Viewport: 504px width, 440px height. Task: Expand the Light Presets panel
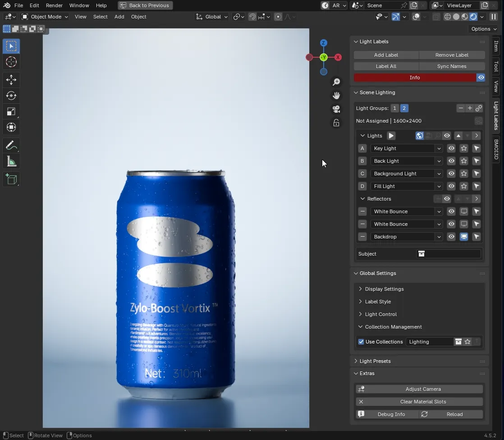pos(375,361)
